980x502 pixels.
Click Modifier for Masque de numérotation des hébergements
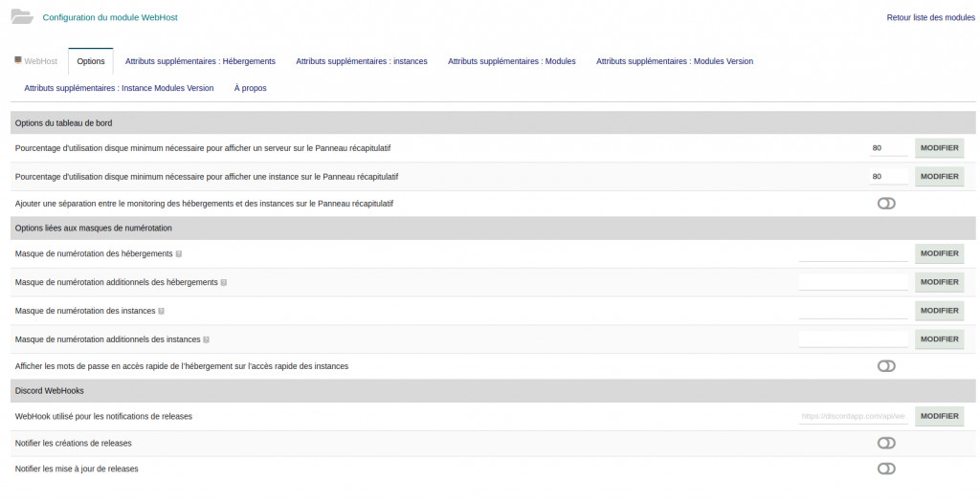tap(940, 253)
